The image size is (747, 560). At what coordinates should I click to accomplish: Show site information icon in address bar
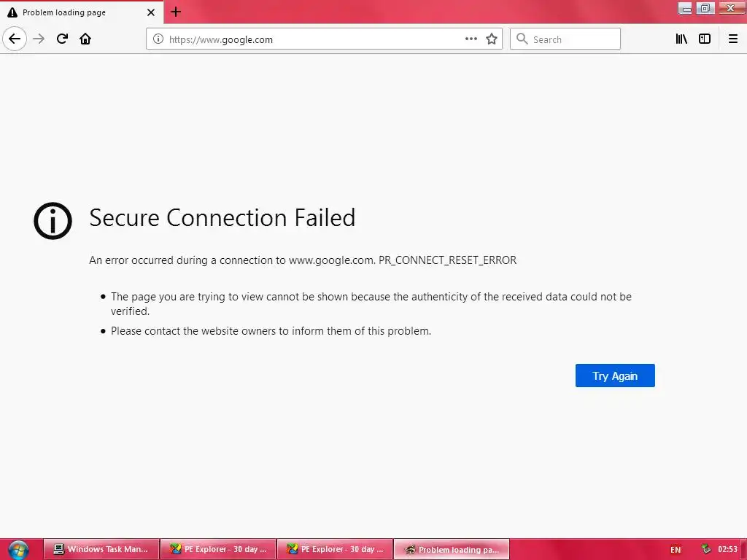point(158,39)
